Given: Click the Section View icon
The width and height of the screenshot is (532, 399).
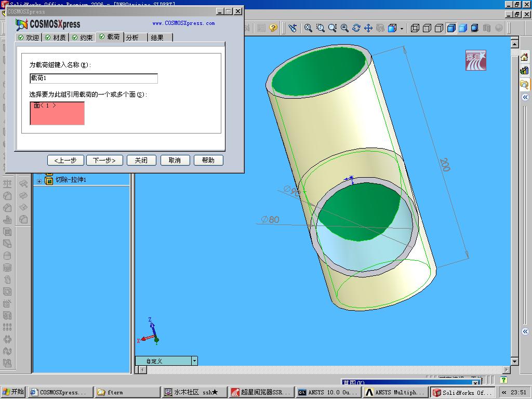Looking at the screenshot, I should coord(486,28).
